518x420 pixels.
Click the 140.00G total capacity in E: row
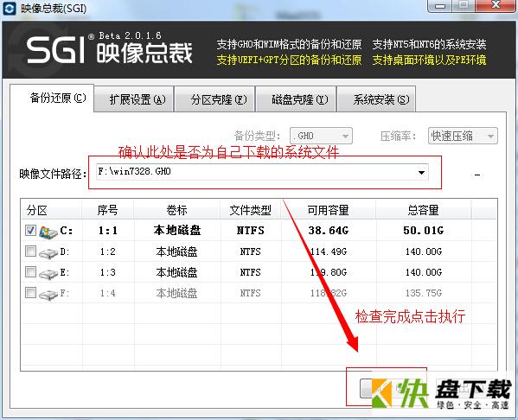[x=424, y=272]
